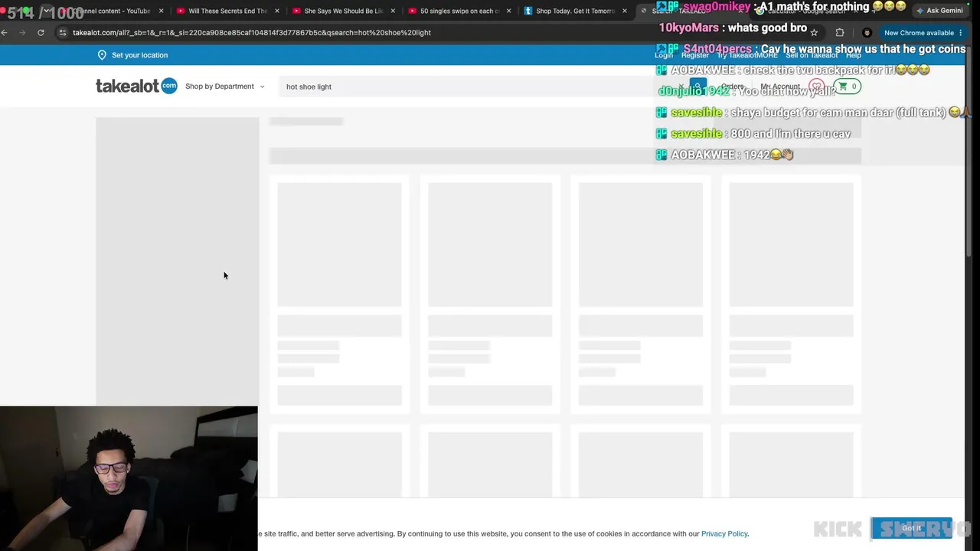This screenshot has height=551, width=980.
Task: Close the 'She Says We Should Be Lik' tab
Action: [393, 11]
